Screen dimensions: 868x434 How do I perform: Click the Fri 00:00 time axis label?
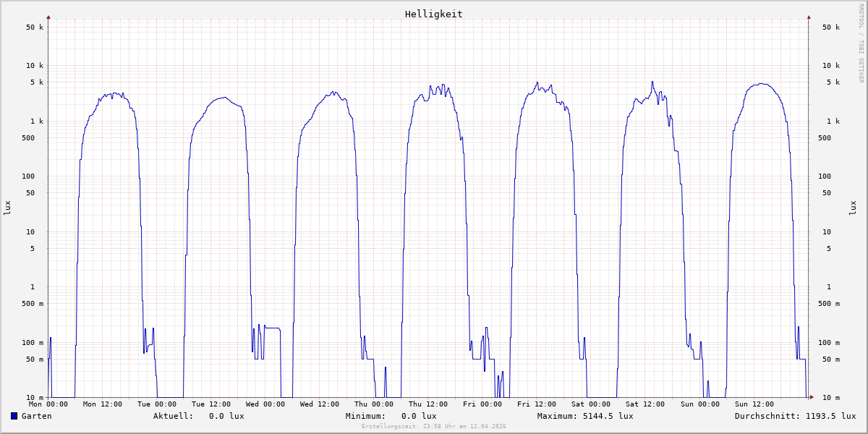[x=482, y=404]
